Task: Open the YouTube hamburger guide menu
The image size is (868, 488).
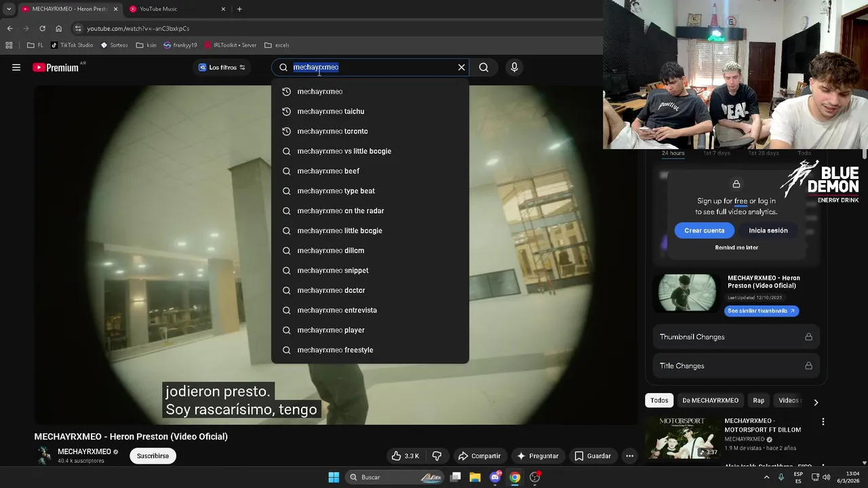Action: click(x=16, y=67)
